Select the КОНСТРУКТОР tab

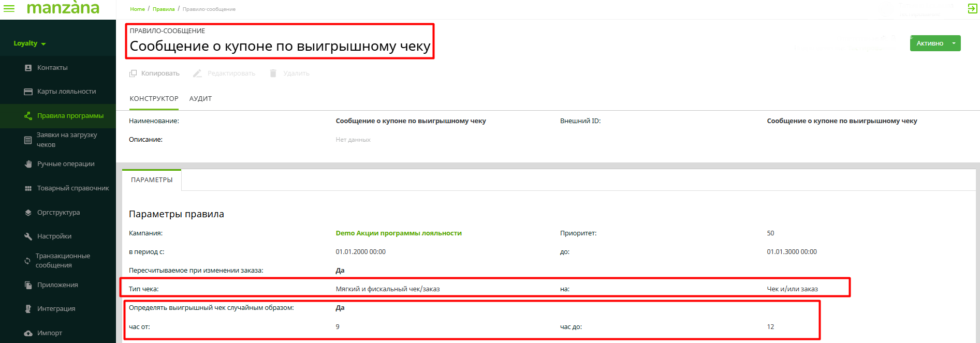(x=154, y=99)
